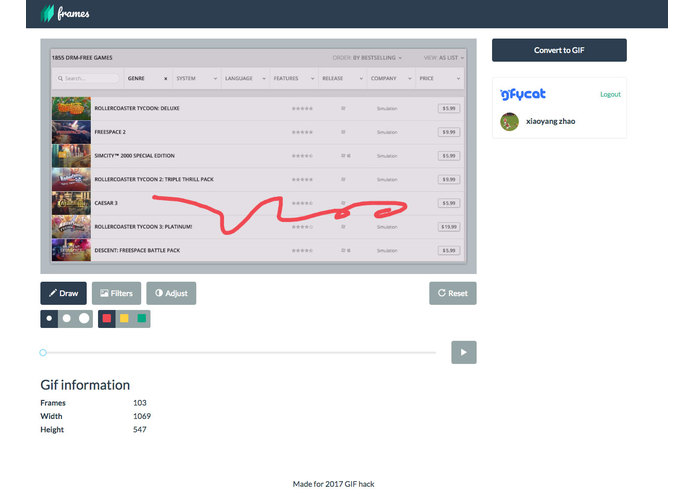The width and height of the screenshot is (695, 494).
Task: Click the Gif information heading
Action: click(85, 385)
